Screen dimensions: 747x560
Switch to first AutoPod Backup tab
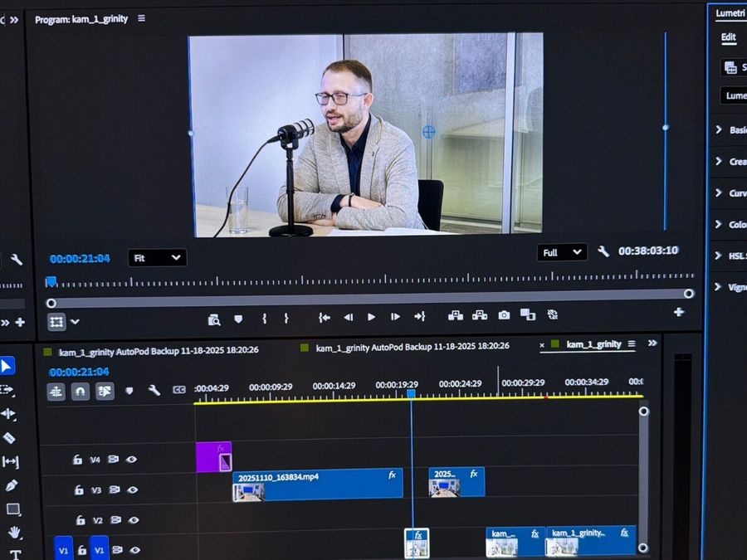click(159, 350)
